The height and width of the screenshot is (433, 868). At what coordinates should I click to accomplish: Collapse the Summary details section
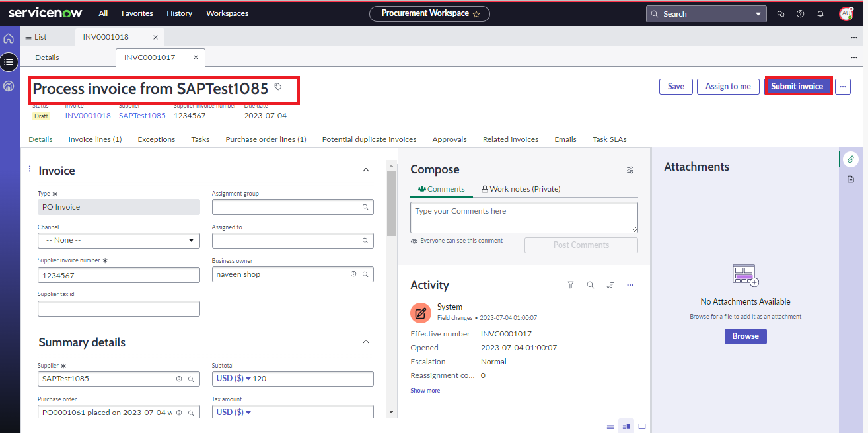click(367, 342)
